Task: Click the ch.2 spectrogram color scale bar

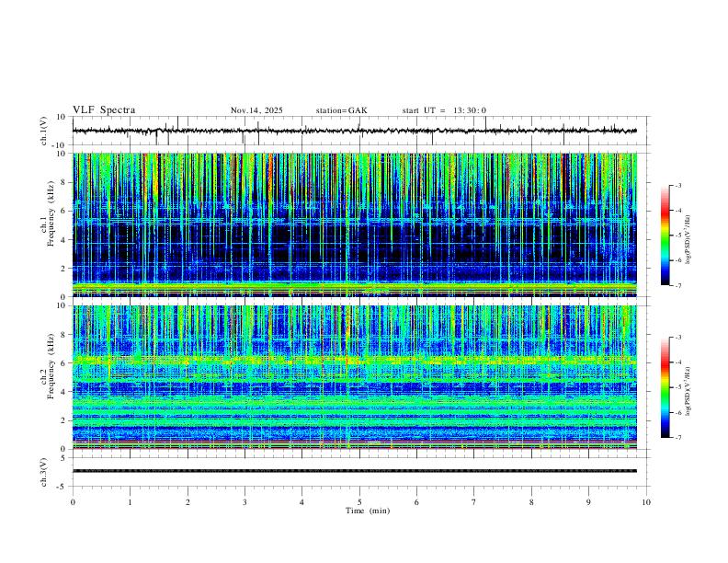Action: pos(665,387)
